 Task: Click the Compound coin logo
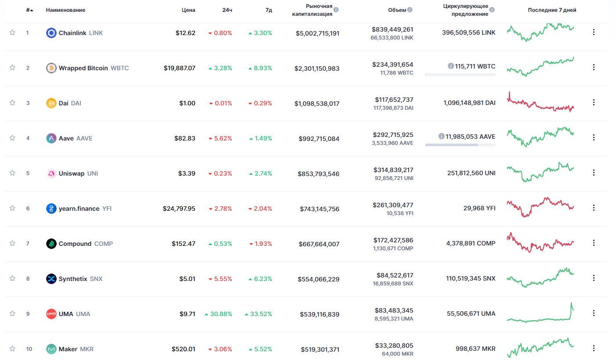(51, 244)
